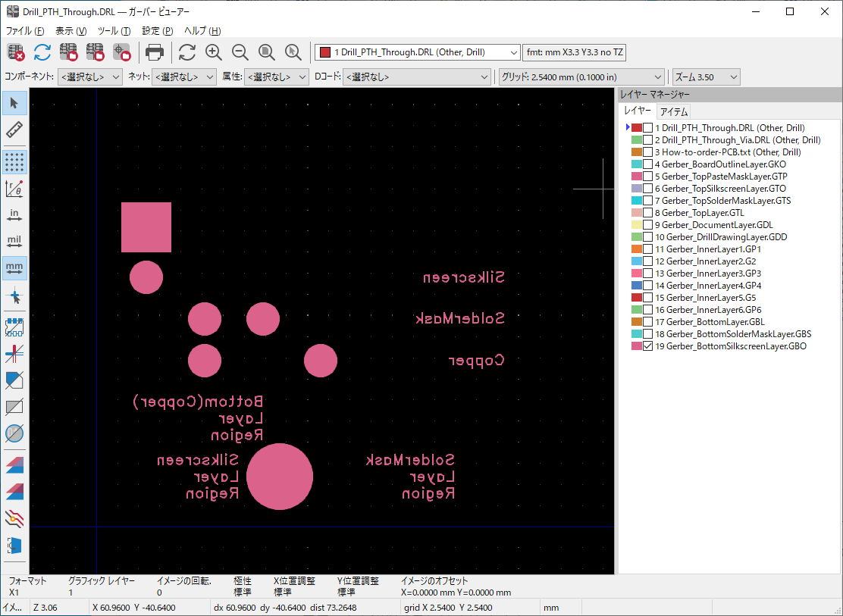Open the ヘルプ menu

(202, 31)
